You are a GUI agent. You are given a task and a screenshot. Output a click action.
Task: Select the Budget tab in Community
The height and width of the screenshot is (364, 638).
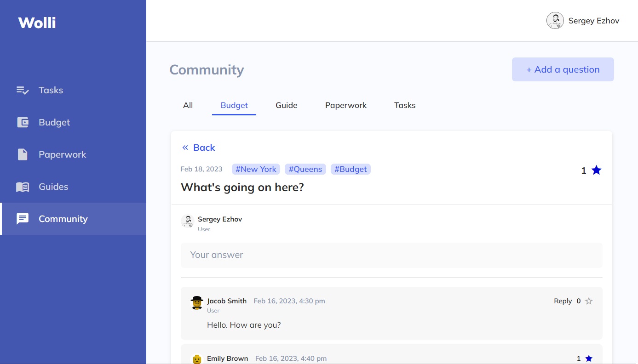click(x=234, y=105)
